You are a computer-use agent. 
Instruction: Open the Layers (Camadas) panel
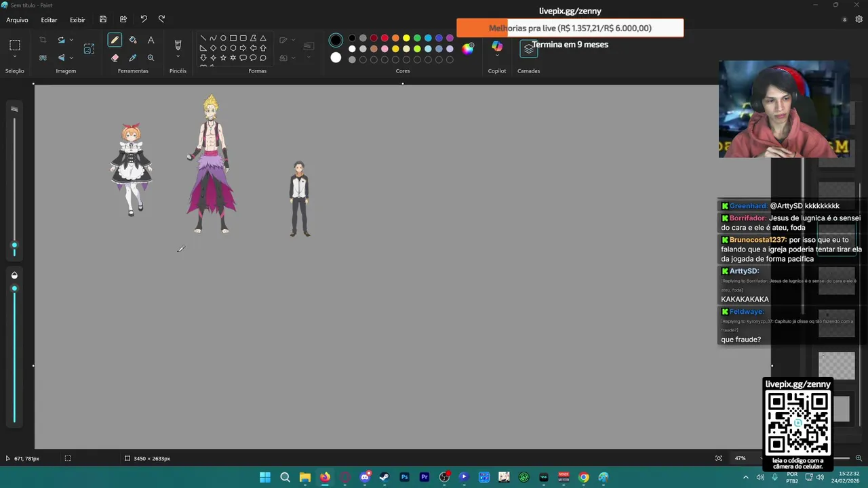coord(528,49)
